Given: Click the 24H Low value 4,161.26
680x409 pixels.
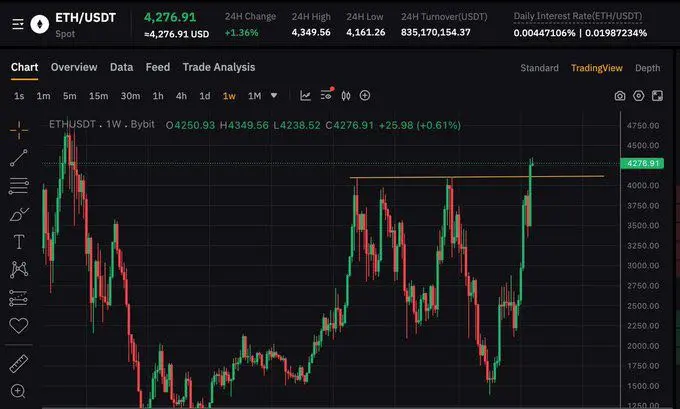Looking at the screenshot, I should 366,32.
